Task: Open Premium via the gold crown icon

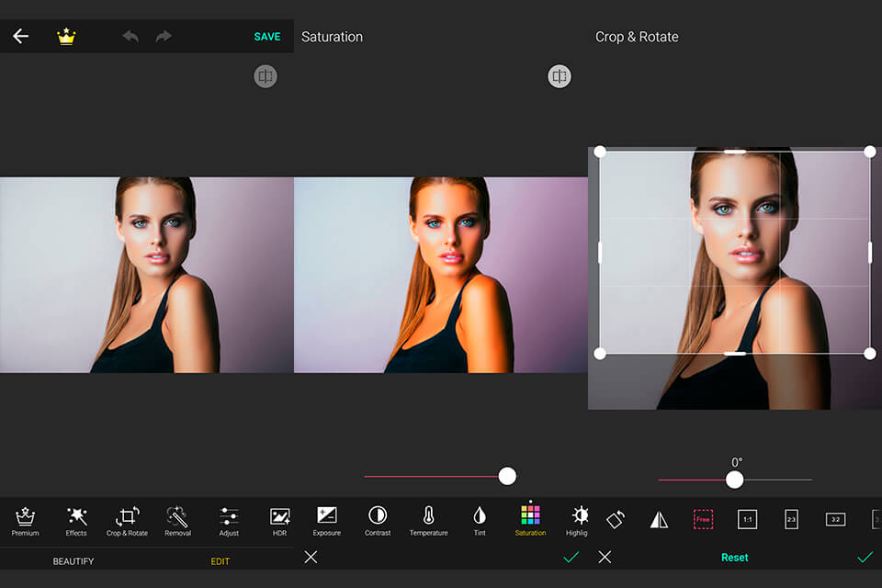Action: click(x=66, y=37)
